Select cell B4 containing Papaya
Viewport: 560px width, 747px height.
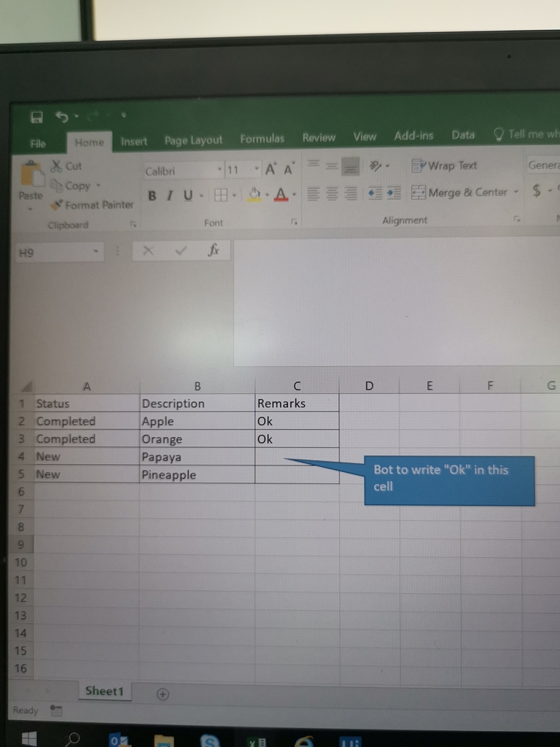[197, 457]
